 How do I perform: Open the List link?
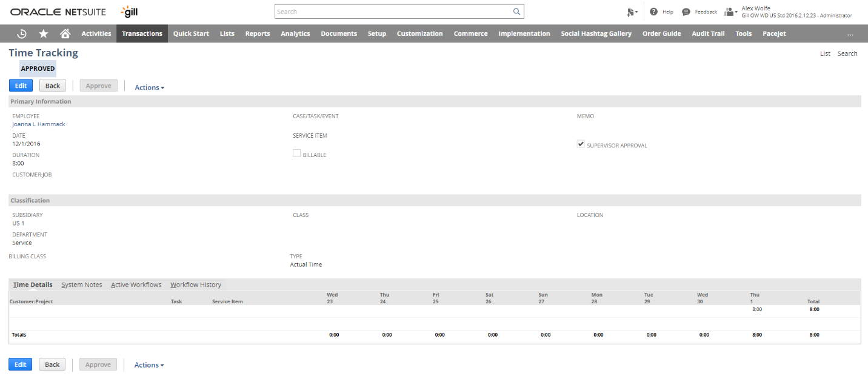825,53
